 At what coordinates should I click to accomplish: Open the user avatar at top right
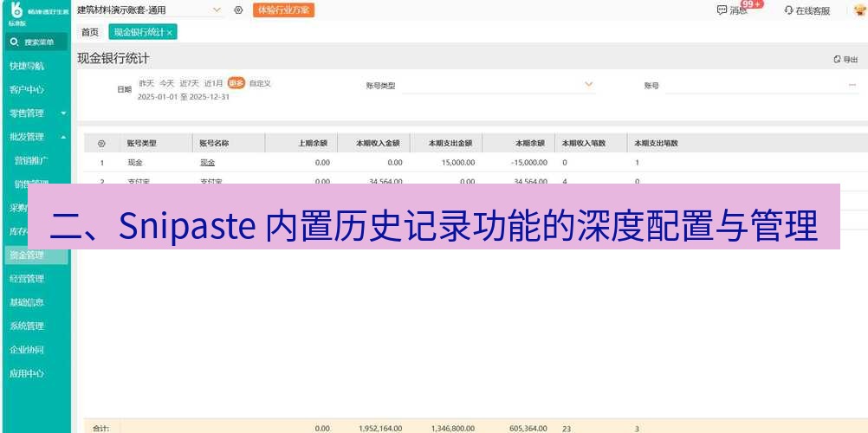pos(859,10)
